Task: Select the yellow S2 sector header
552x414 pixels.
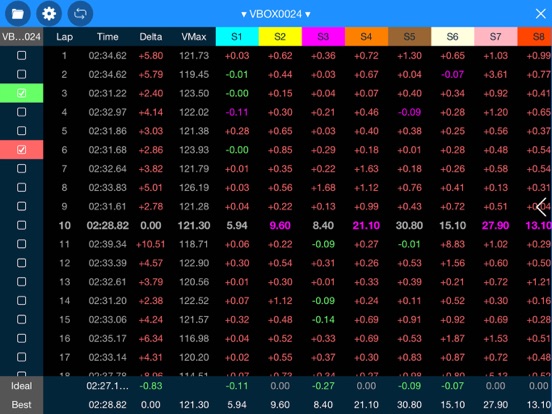Action: click(x=280, y=37)
